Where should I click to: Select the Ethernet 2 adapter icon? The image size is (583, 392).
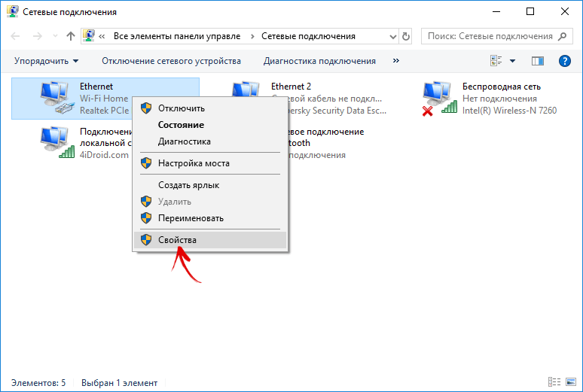click(246, 90)
